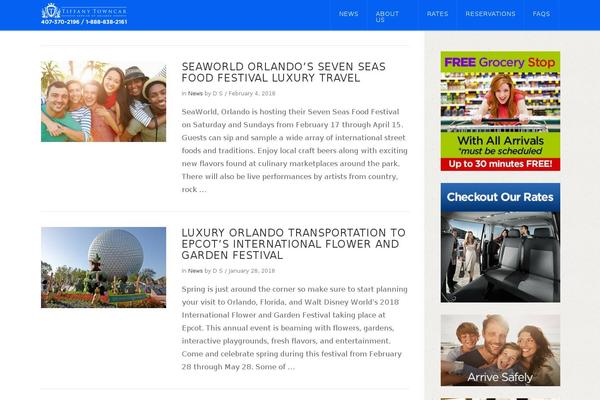Open the Reservations menu item
This screenshot has height=400, width=600.
pos(490,14)
